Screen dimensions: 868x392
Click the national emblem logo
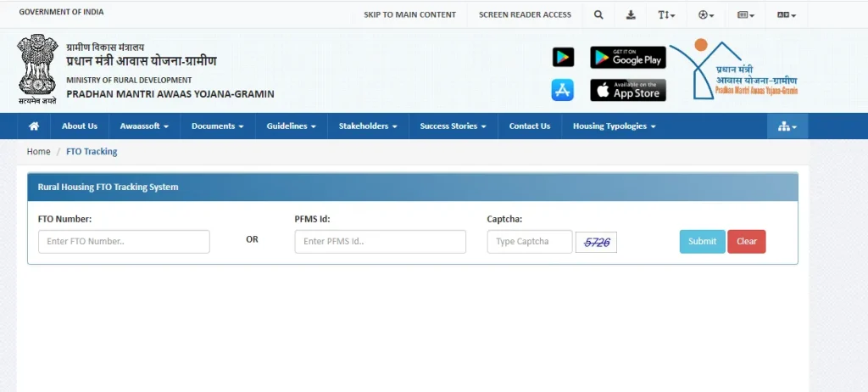pos(37,68)
